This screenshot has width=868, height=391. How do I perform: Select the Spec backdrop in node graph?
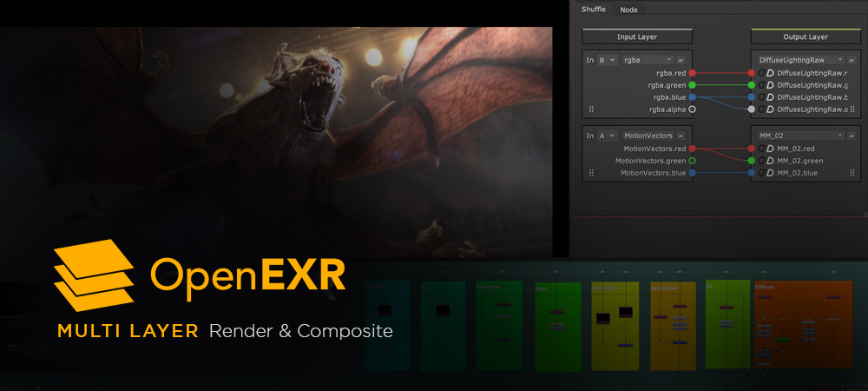[x=558, y=327]
